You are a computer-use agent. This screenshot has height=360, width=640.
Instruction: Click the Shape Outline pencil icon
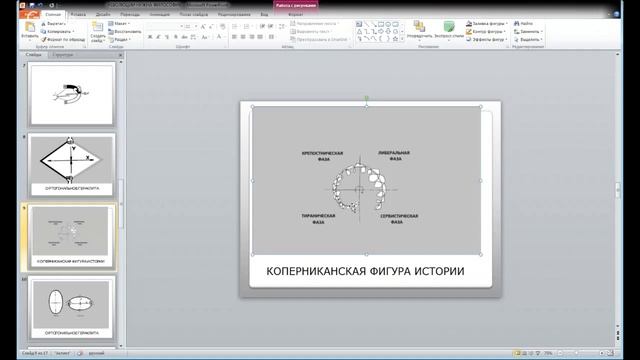coord(469,31)
